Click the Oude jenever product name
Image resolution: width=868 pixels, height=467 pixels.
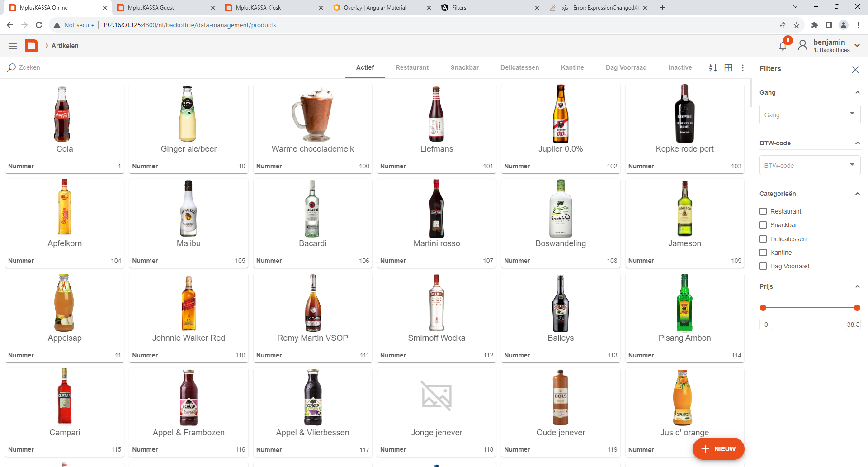pos(561,433)
